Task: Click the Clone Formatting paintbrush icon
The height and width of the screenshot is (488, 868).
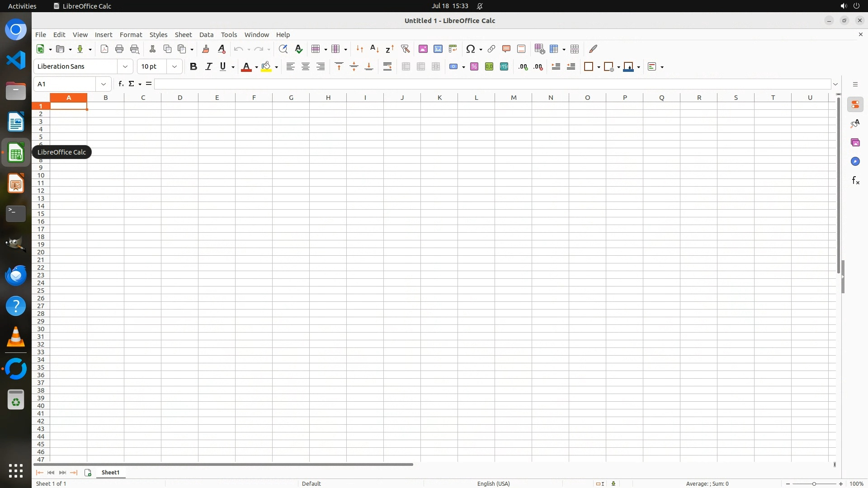Action: 206,49
